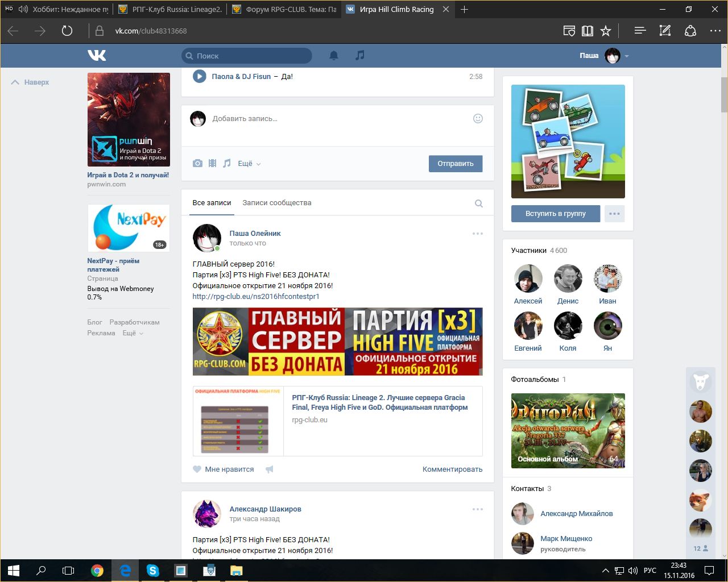This screenshot has width=728, height=582.
Task: Open Участники members list heading
Action: [539, 251]
